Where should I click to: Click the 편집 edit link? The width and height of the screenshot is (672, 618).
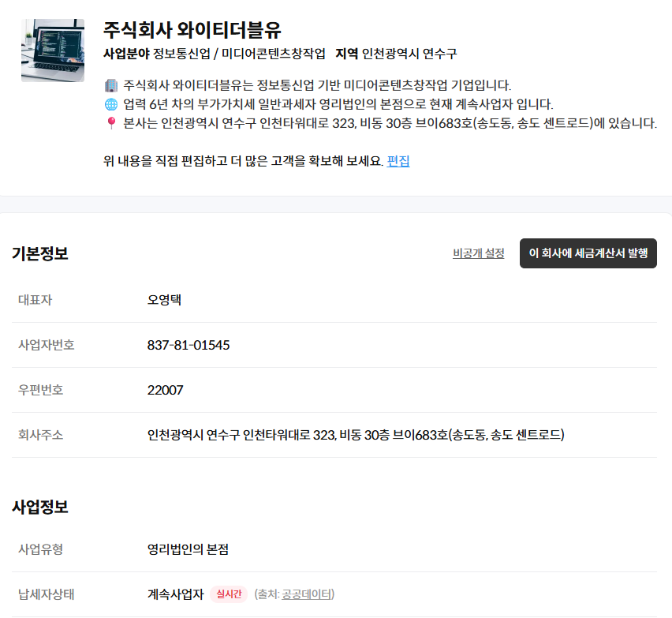398,161
